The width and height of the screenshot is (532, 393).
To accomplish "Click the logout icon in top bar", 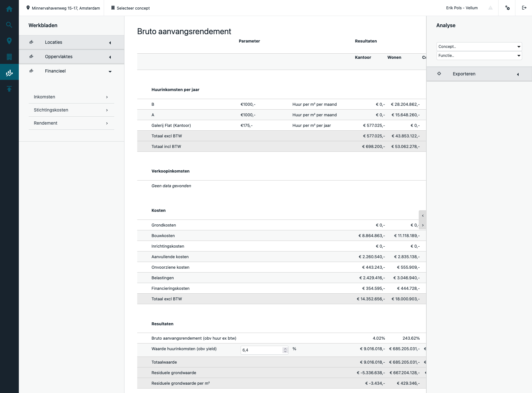I will (x=524, y=8).
